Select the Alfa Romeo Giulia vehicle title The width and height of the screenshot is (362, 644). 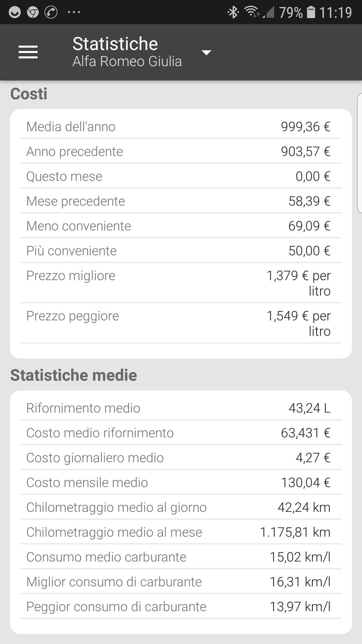[x=127, y=61]
